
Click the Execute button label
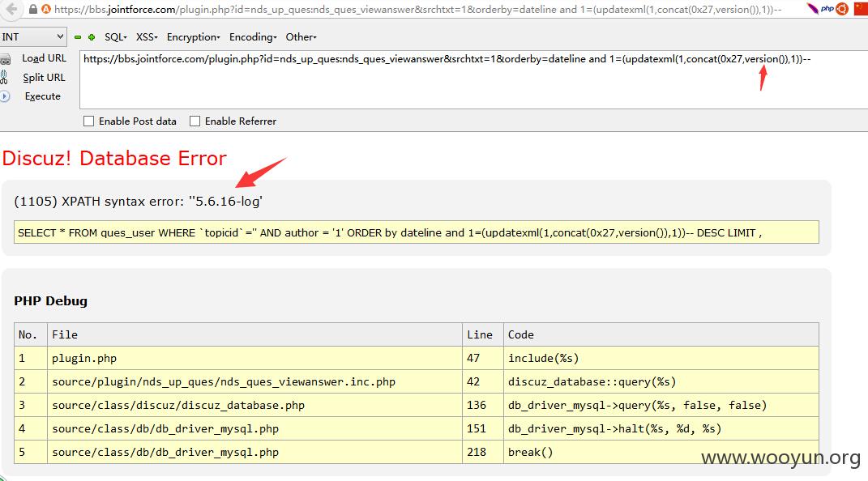[x=43, y=96]
